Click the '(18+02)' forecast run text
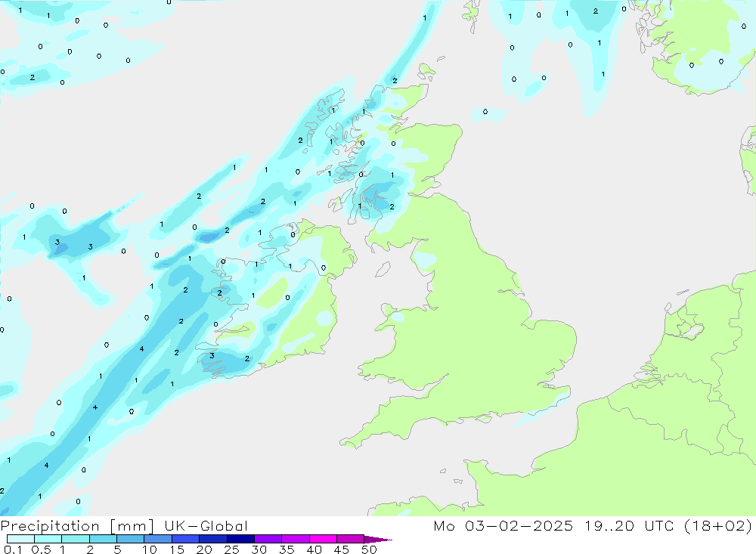This screenshot has width=756, height=554. 718,525
